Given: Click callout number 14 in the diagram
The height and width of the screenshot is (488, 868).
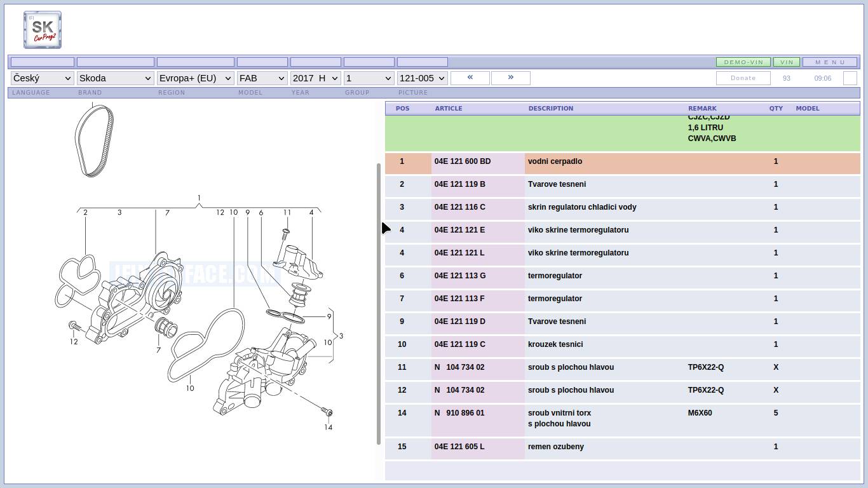Looking at the screenshot, I should pos(328,427).
